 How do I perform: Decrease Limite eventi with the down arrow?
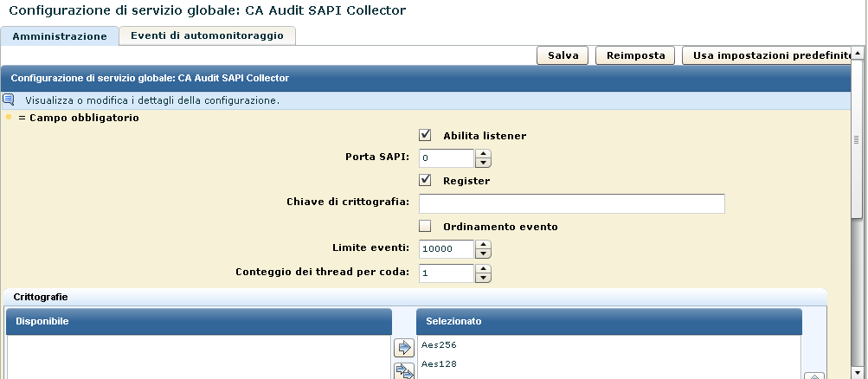click(x=484, y=254)
